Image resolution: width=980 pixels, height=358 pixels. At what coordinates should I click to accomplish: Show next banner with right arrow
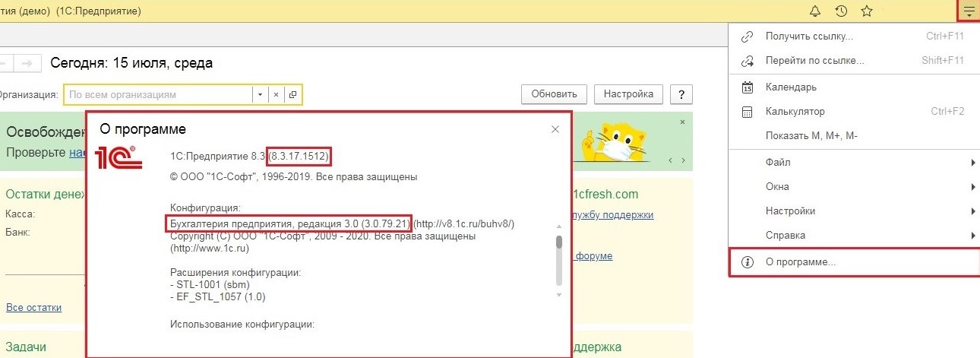coord(683,160)
